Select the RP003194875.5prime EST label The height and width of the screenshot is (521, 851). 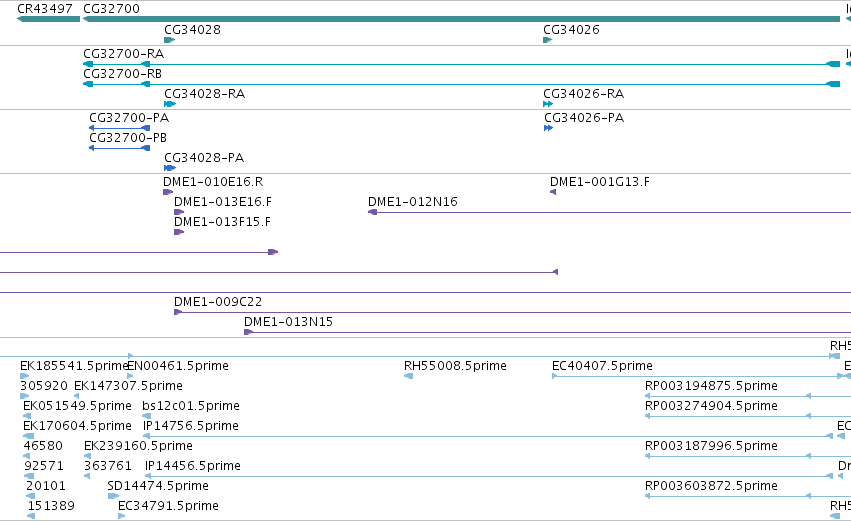coord(711,386)
